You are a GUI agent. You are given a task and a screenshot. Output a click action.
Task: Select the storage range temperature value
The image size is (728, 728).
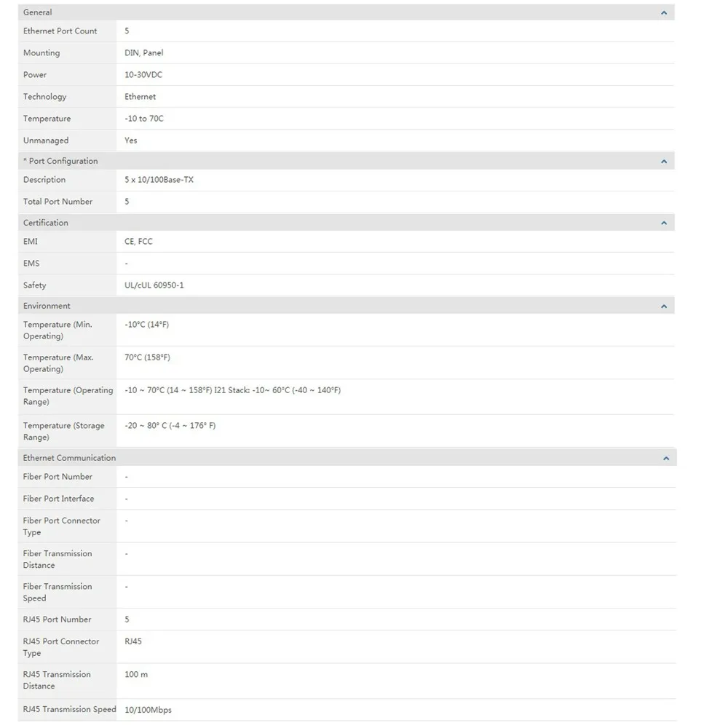click(170, 426)
